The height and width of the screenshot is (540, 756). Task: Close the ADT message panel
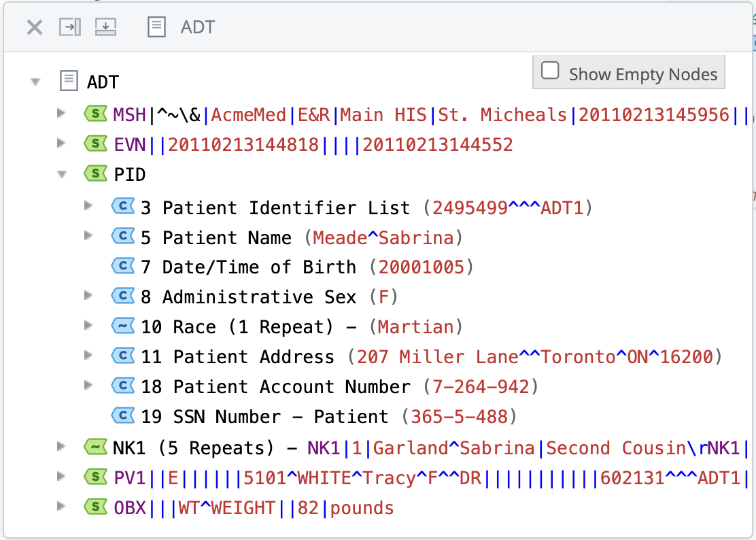35,27
